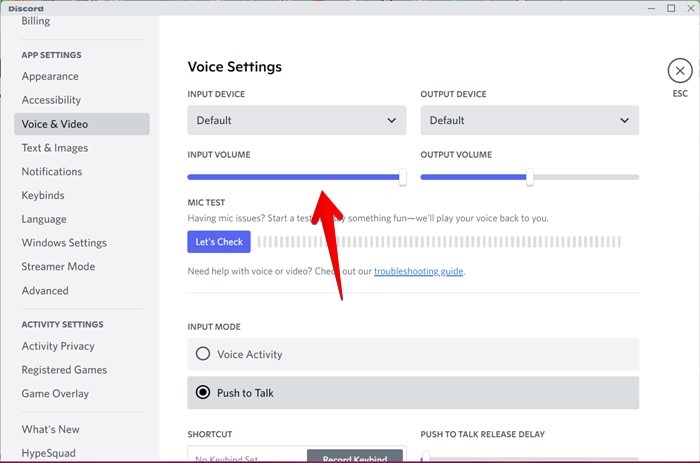Open Registered Games page

point(64,370)
